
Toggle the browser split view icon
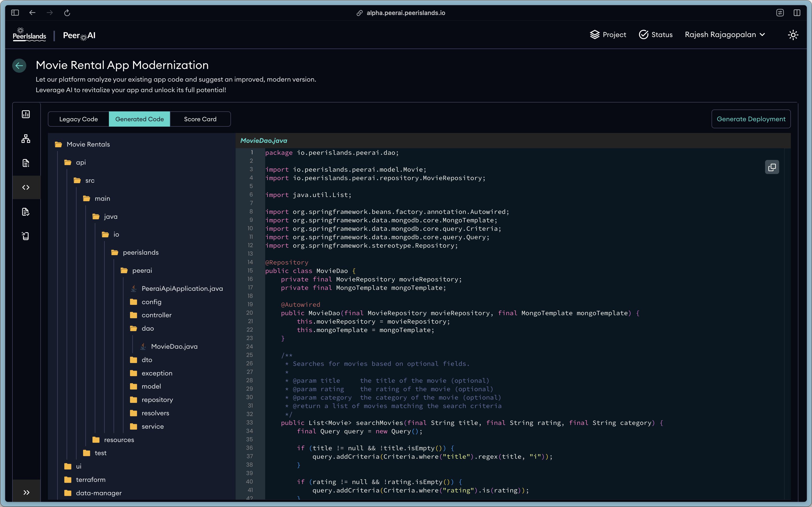pyautogui.click(x=797, y=13)
